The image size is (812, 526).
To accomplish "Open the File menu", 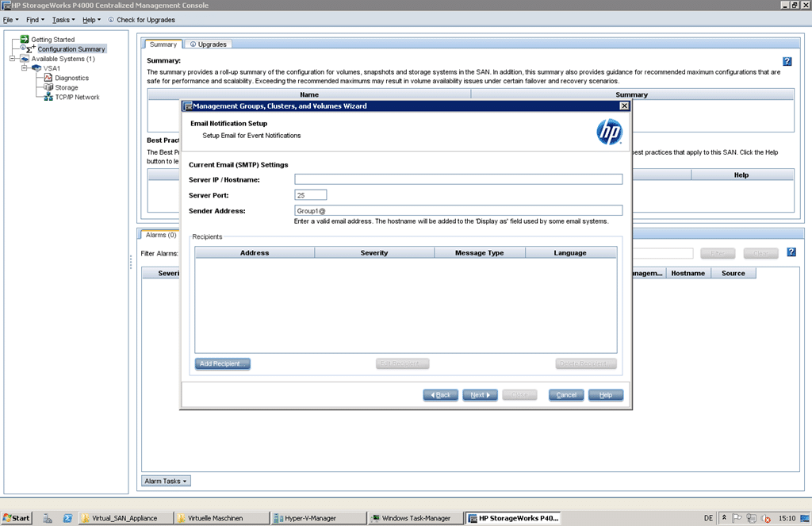I will (x=10, y=20).
